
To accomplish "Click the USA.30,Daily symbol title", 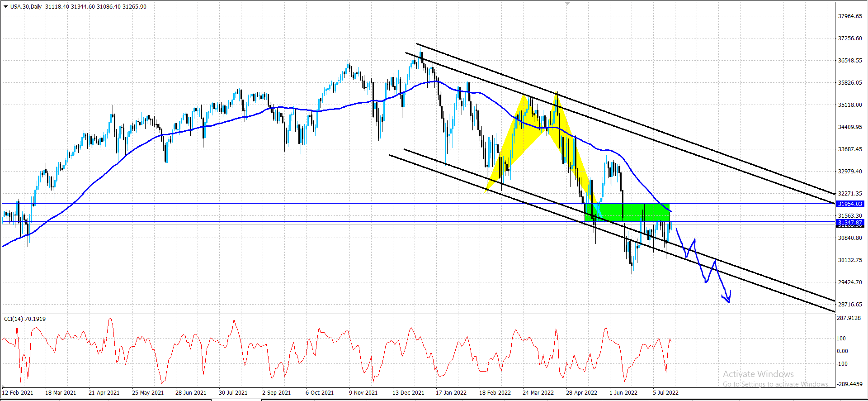I will 26,7.
